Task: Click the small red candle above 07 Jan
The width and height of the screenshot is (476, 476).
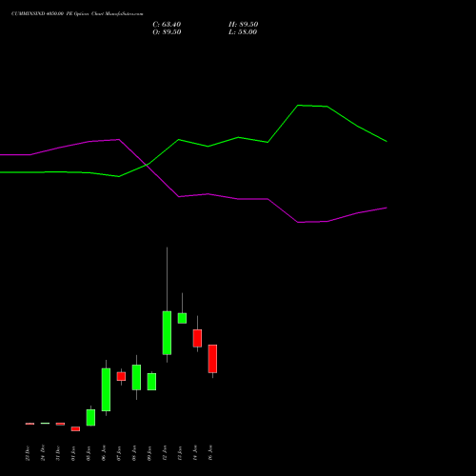Action: coord(121,376)
